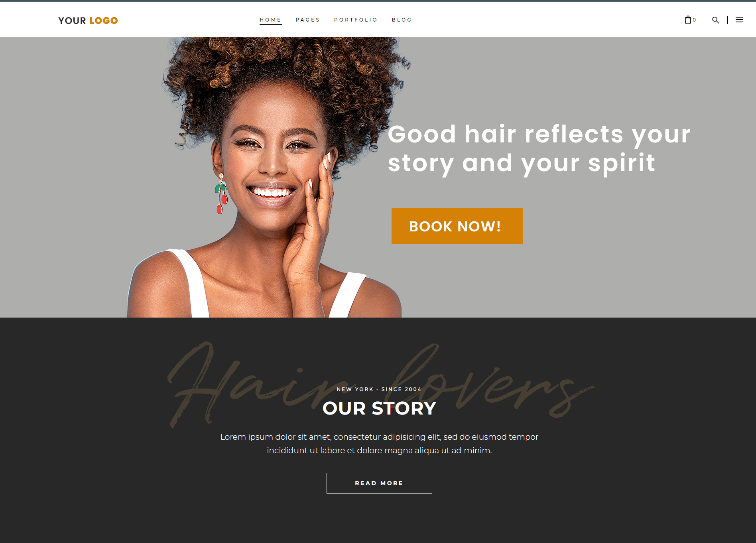Select the HOME menu item

tap(270, 20)
